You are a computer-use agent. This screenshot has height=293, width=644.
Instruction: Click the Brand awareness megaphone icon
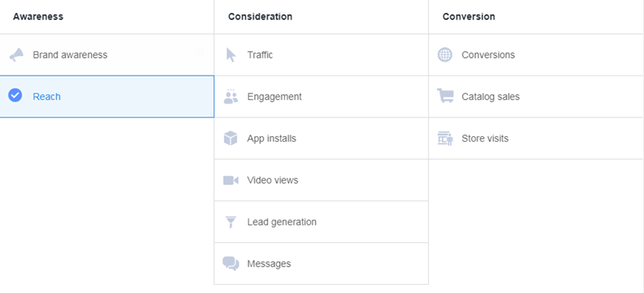point(16,55)
